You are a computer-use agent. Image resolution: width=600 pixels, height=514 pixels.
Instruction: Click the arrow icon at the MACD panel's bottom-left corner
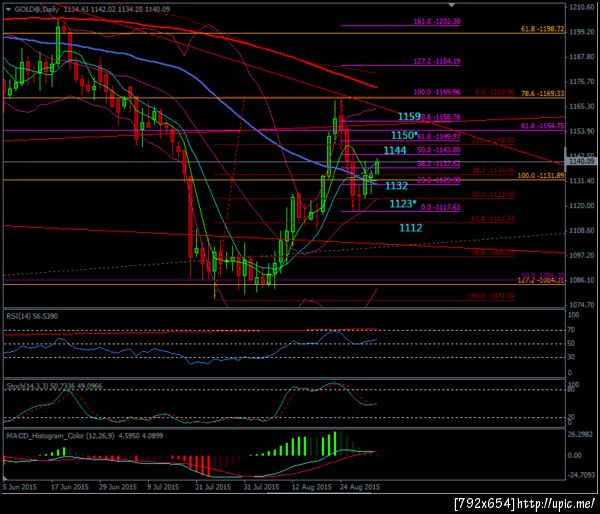pyautogui.click(x=6, y=478)
